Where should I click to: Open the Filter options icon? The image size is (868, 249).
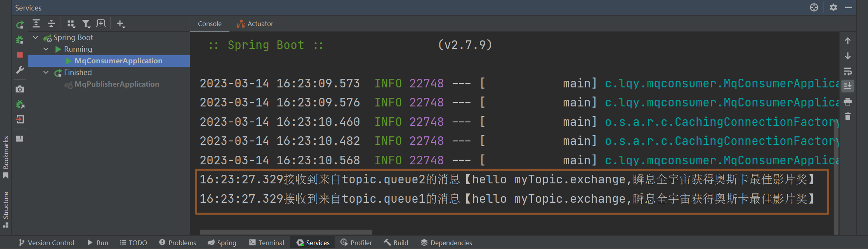(86, 24)
